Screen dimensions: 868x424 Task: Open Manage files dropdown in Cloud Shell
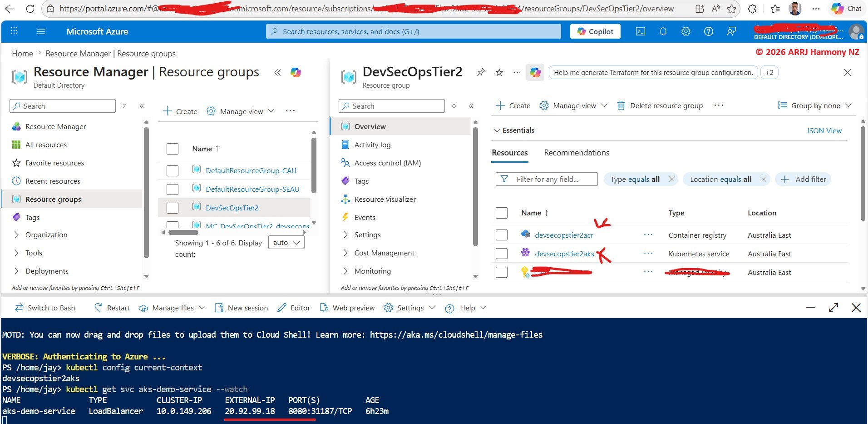point(172,308)
